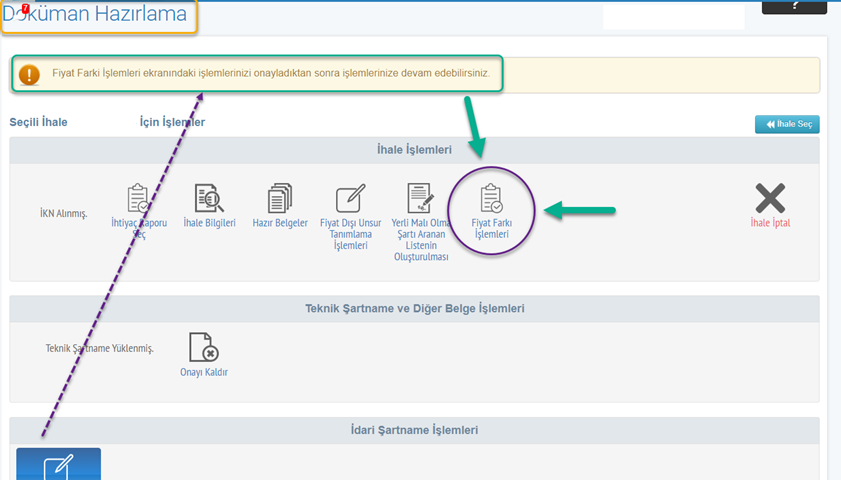Click the Teknik Şartname Yüklenmiş status text
The image size is (841, 480).
pyautogui.click(x=99, y=348)
